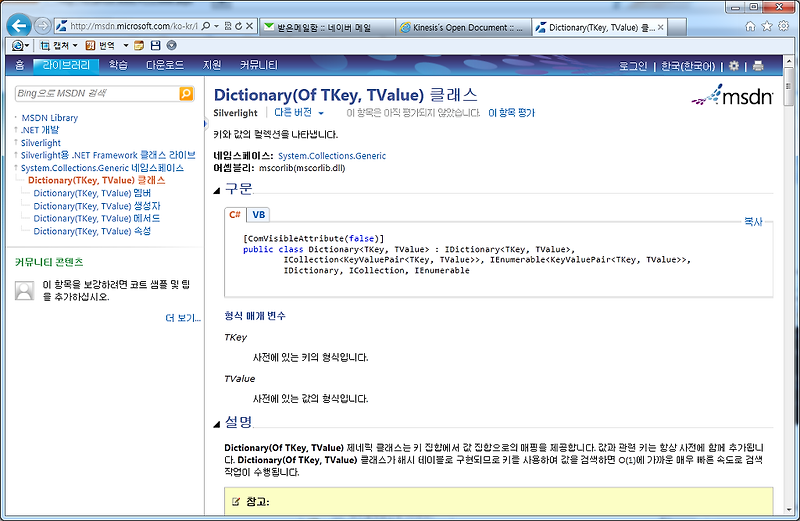
Task: Click the 한국(한국어) language link
Action: (688, 66)
